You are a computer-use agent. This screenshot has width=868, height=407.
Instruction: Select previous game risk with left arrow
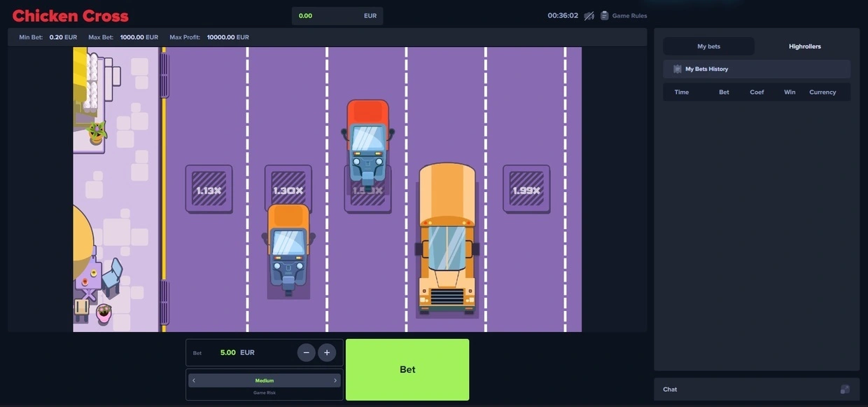click(194, 380)
